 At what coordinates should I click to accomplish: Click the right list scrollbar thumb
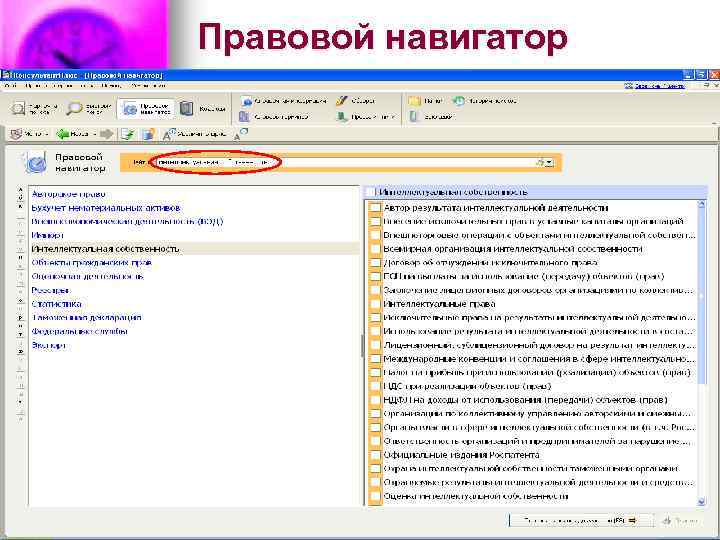tap(701, 296)
